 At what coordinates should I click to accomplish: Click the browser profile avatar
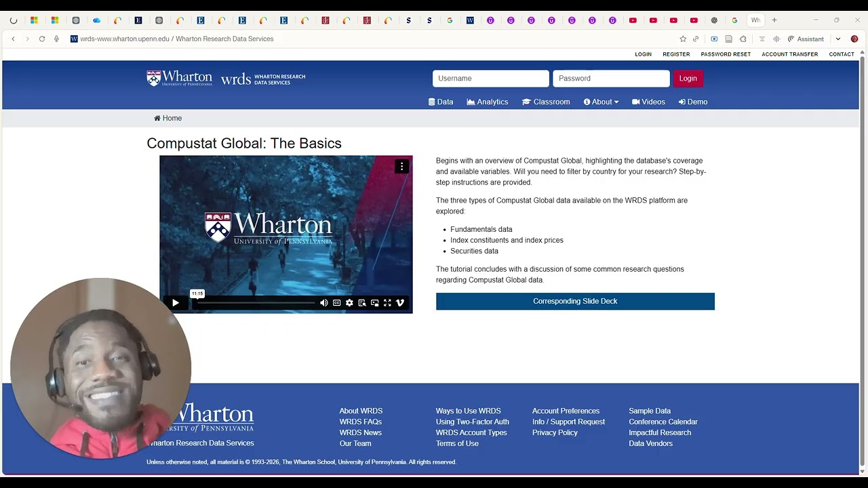(x=854, y=39)
